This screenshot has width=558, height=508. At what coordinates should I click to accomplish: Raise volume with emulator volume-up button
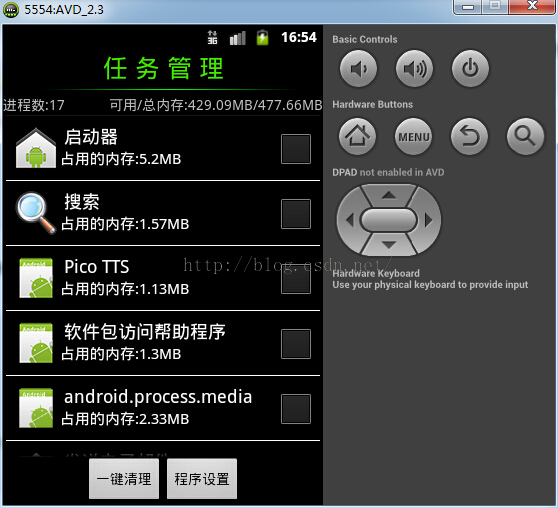[414, 68]
